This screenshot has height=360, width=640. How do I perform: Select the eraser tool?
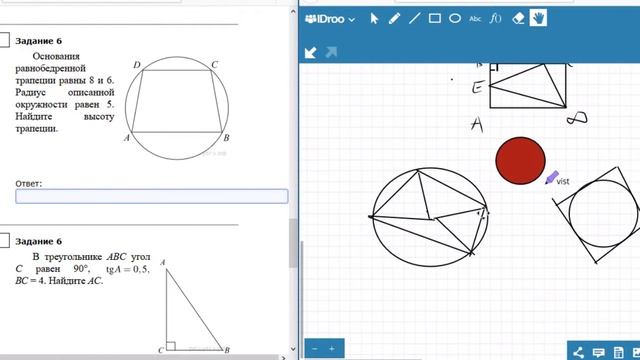point(518,18)
